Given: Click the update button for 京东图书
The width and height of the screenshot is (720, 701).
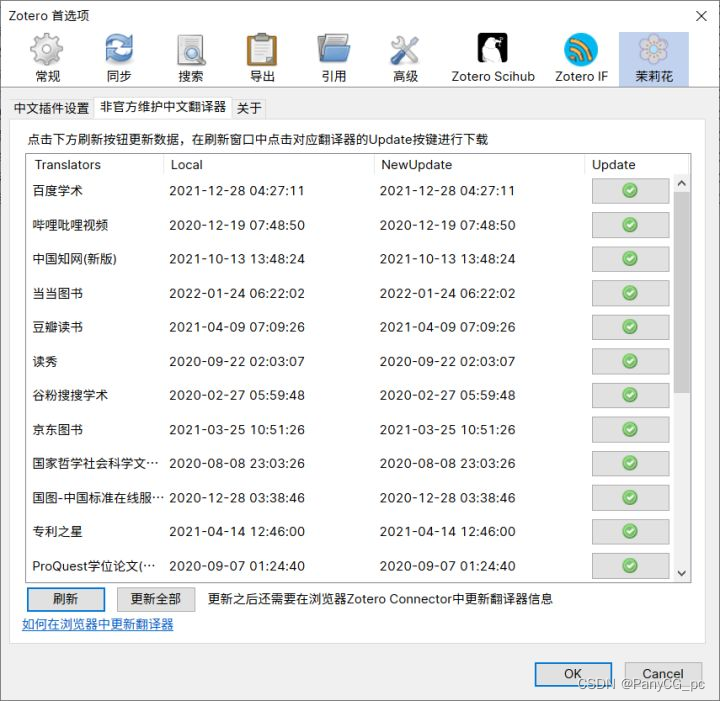Looking at the screenshot, I should click(630, 429).
